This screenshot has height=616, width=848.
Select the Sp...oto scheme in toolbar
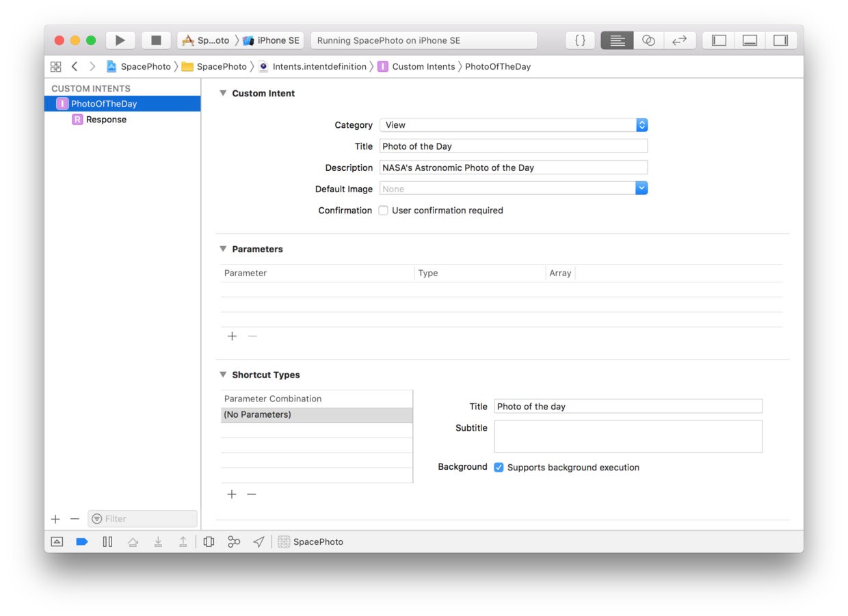[x=206, y=40]
